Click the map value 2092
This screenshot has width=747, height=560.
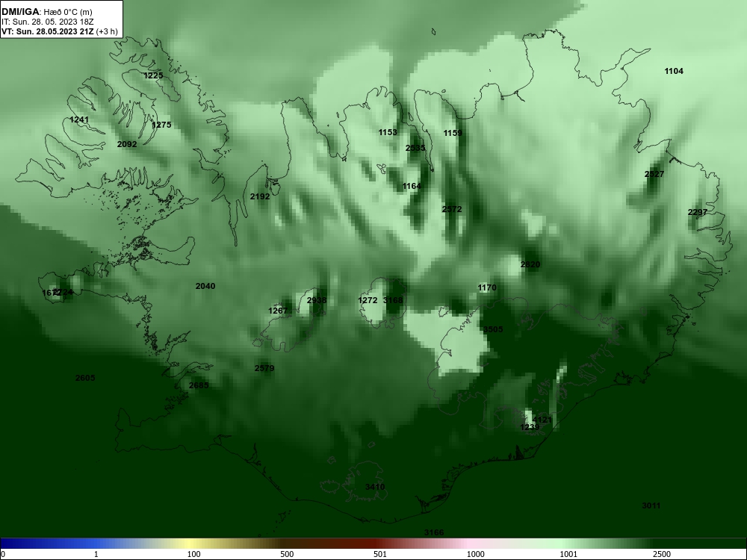tap(127, 144)
